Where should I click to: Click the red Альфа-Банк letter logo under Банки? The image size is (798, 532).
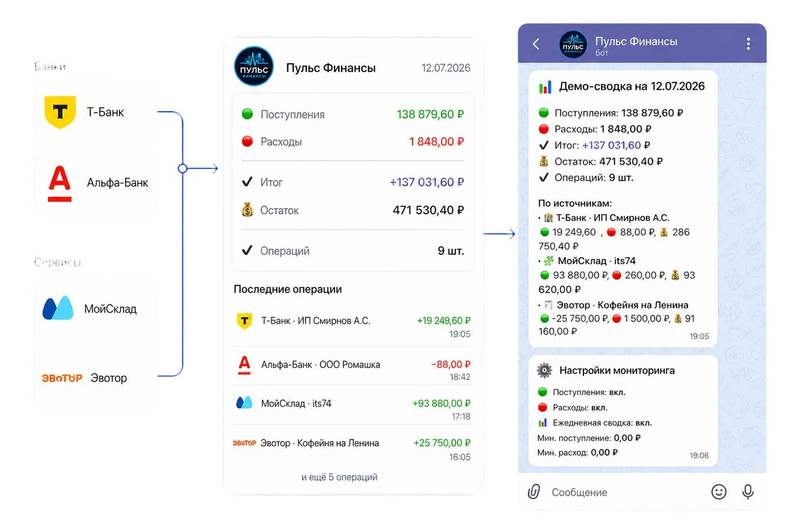(x=60, y=184)
